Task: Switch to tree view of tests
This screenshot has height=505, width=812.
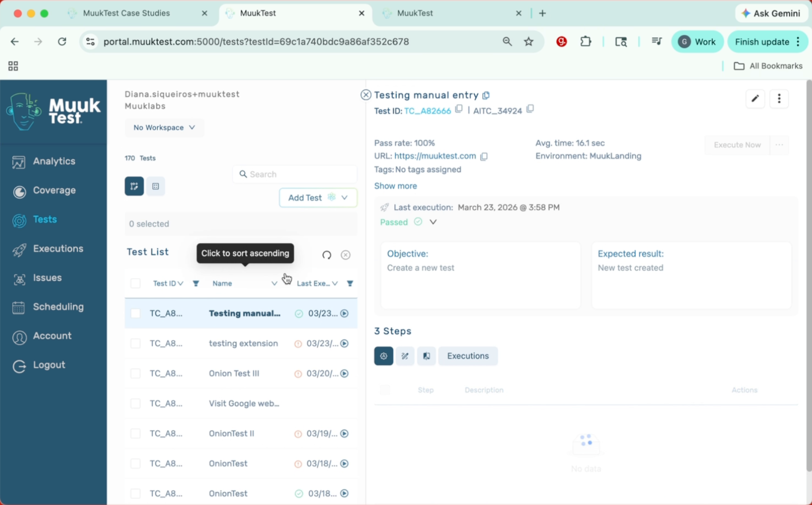Action: click(134, 186)
